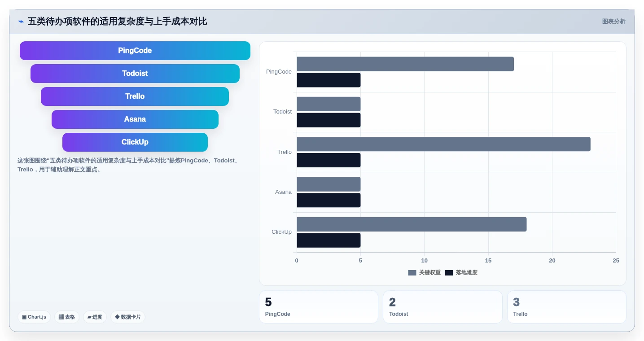Screen dimensions: 644x341
Task: Click the PingCode y-axis label
Action: [279, 72]
